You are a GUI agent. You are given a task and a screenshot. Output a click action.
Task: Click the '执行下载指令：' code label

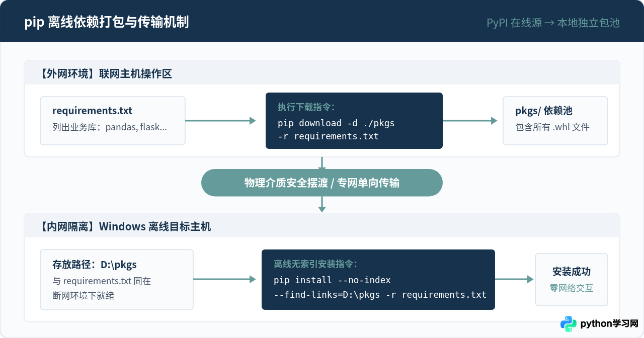(x=306, y=107)
